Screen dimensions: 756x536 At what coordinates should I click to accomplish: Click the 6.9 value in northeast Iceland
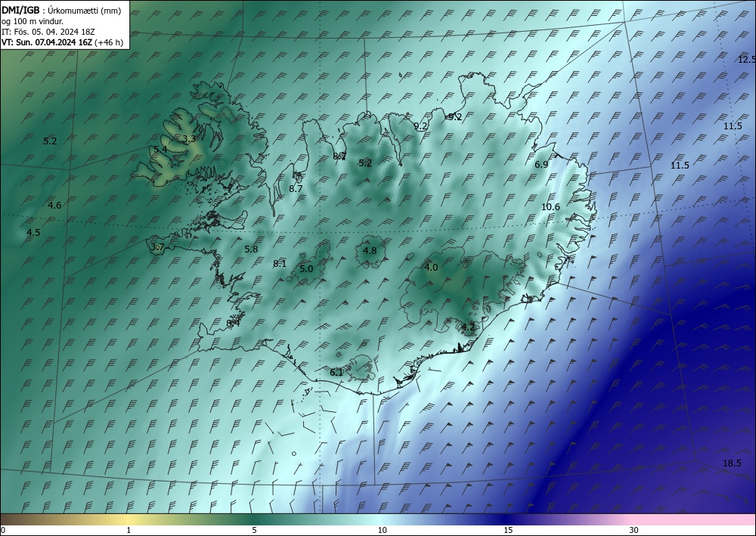tap(541, 164)
